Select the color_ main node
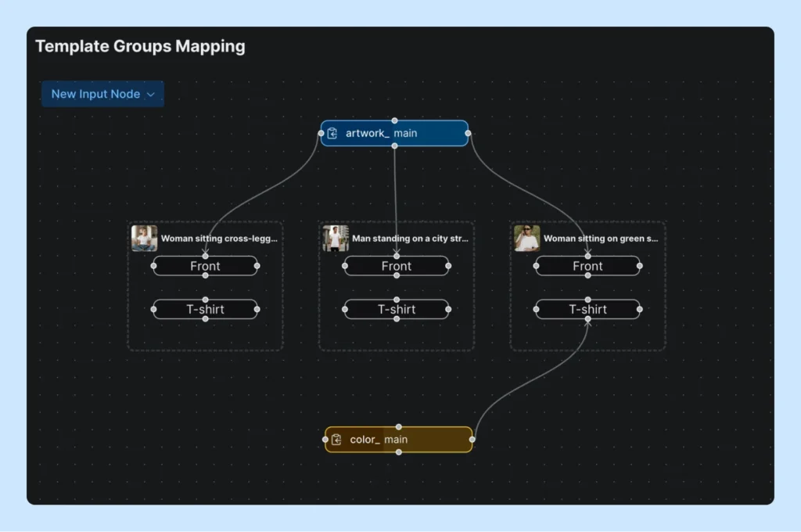This screenshot has height=532, width=801. (x=398, y=439)
